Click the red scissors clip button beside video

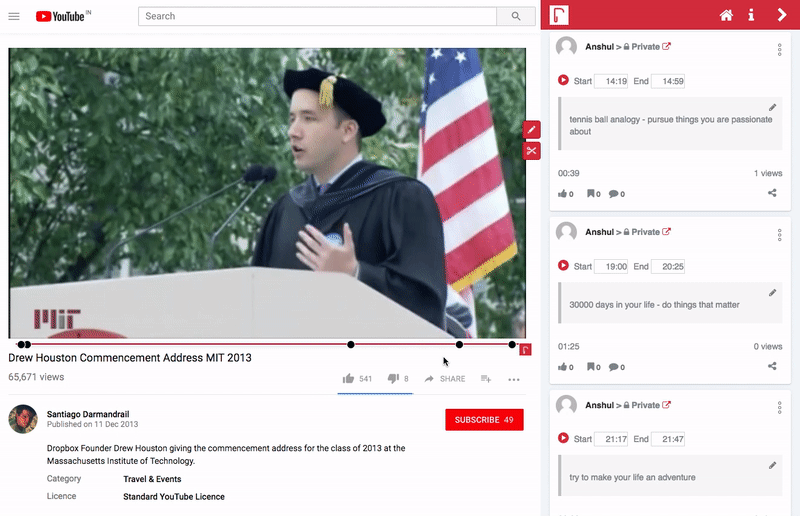pyautogui.click(x=531, y=151)
